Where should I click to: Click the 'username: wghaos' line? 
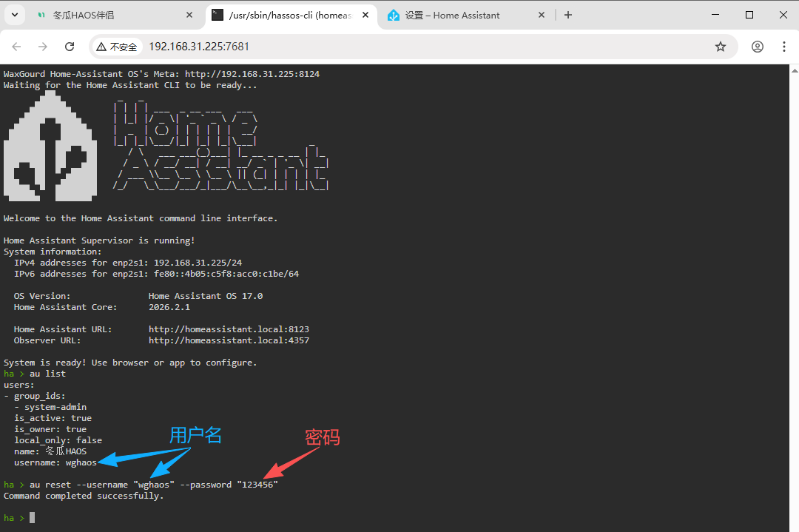[x=55, y=462]
